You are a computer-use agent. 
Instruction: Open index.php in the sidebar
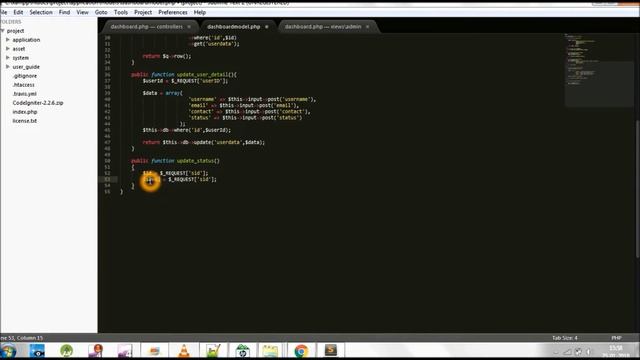[x=25, y=112]
